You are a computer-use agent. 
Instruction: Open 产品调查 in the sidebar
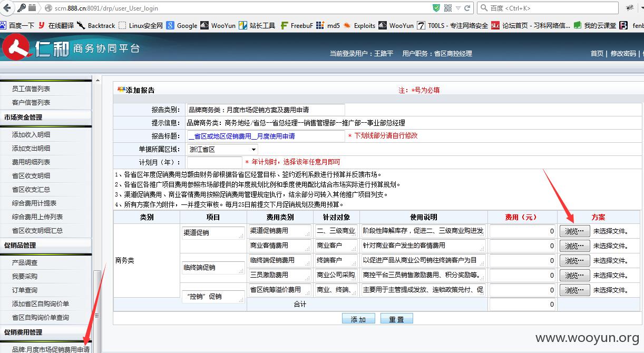[25, 263]
